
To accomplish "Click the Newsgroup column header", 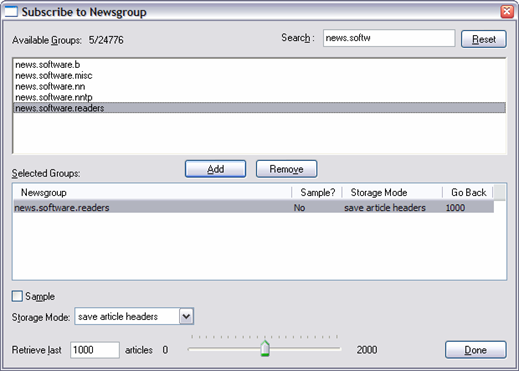I will [152, 192].
